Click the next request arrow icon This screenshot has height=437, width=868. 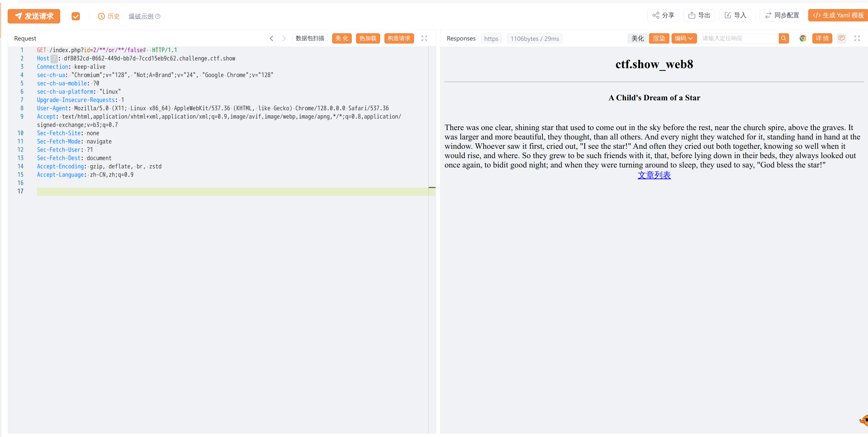pos(284,38)
